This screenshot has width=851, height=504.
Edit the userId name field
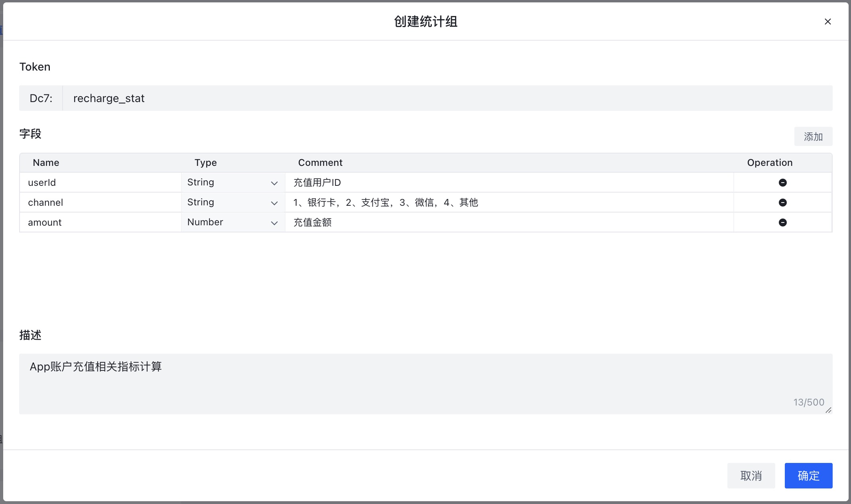(x=100, y=183)
